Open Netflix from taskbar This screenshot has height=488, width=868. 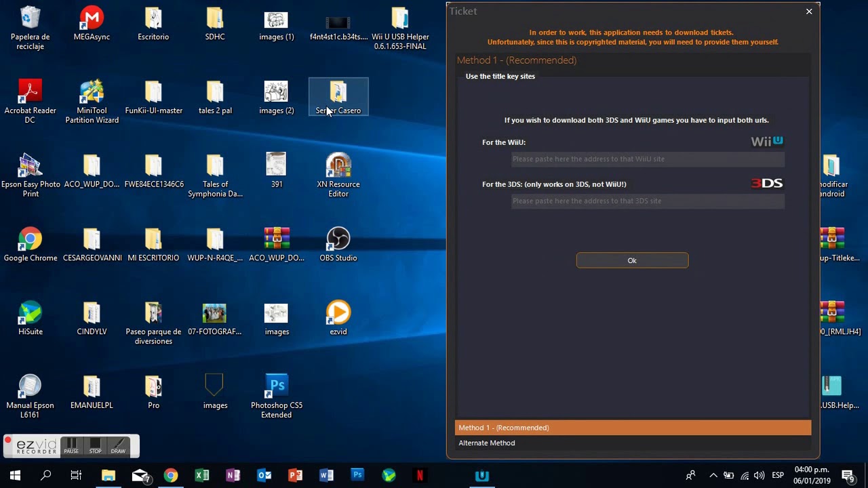[x=420, y=476]
